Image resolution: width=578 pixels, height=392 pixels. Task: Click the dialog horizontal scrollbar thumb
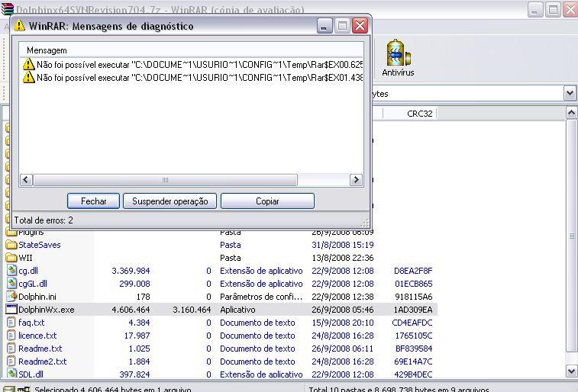[x=165, y=180]
